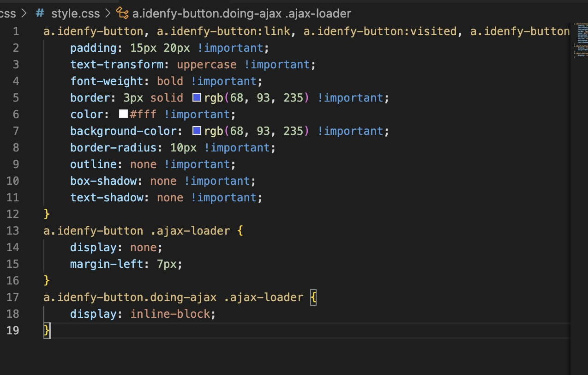
Task: Click the blue swatch on the border property line
Action: point(196,97)
